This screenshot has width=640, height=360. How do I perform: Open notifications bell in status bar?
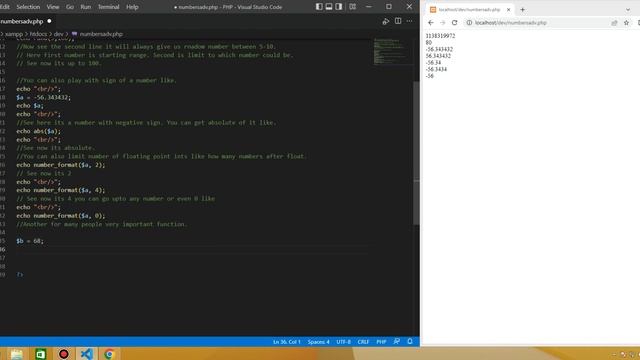tap(410, 341)
